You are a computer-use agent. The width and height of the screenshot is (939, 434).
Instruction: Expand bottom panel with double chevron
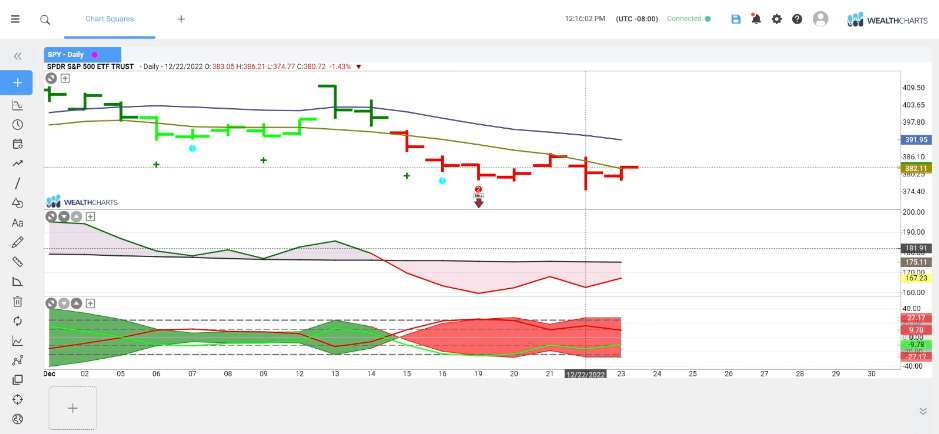923,411
